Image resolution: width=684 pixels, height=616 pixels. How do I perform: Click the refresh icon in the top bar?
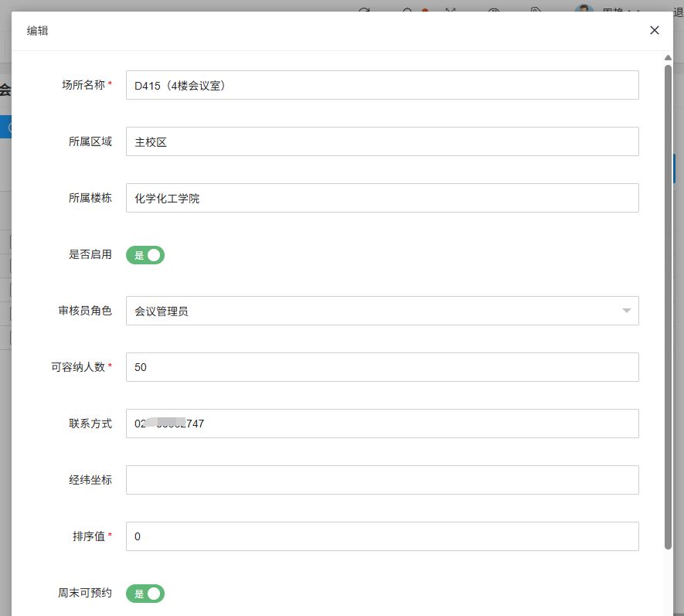point(365,9)
